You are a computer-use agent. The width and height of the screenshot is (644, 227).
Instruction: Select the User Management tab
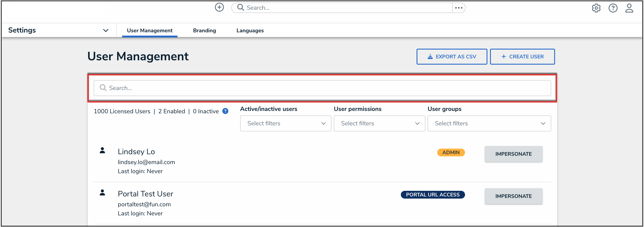[x=149, y=31]
